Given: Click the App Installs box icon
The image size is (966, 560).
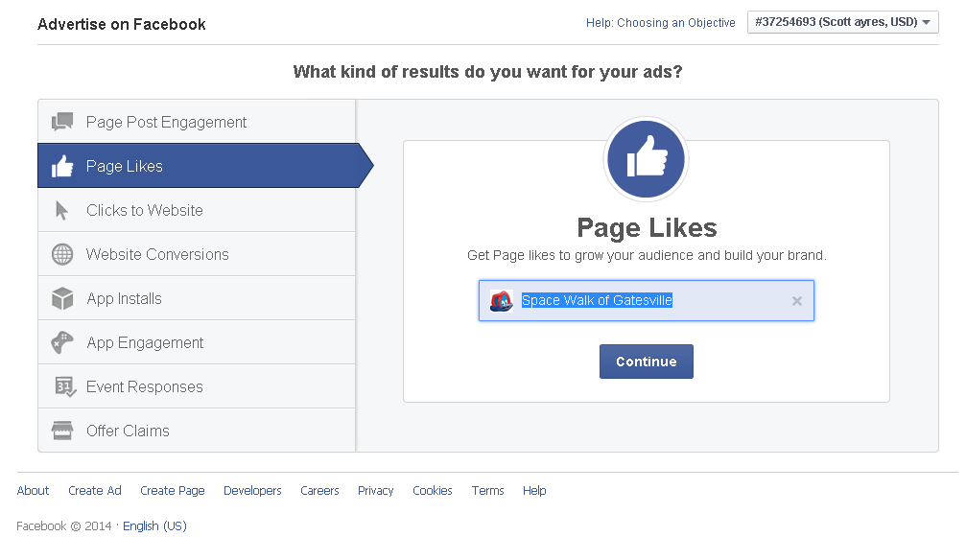Looking at the screenshot, I should pyautogui.click(x=61, y=297).
